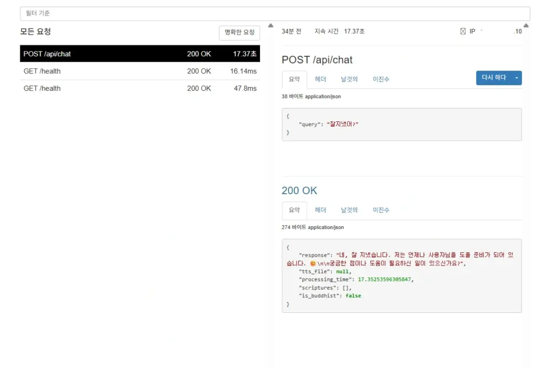
Task: Click the scroll-up arrow of request list
Action: (x=271, y=26)
